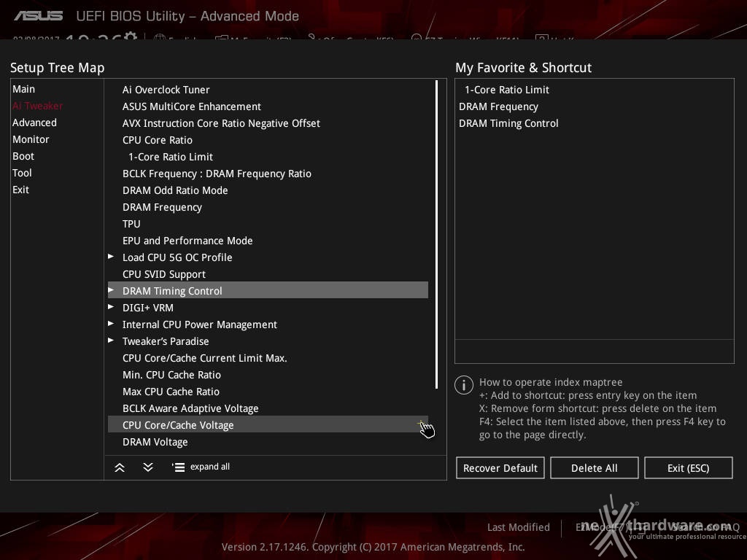Screen dimensions: 747x560
Task: Select the Ai Tweaker section
Action: (38, 106)
